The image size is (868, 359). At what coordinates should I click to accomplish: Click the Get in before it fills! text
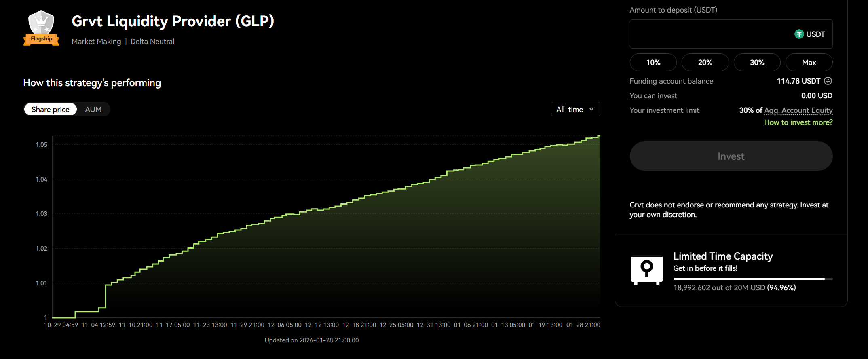click(705, 268)
